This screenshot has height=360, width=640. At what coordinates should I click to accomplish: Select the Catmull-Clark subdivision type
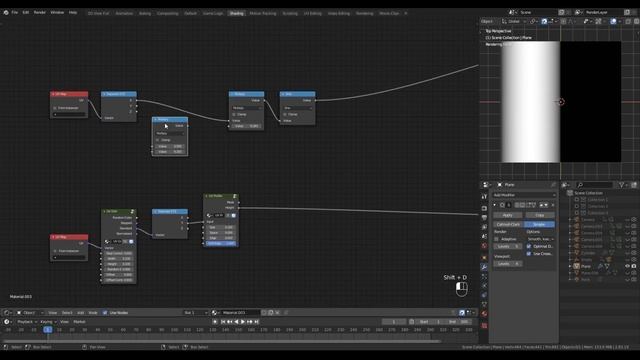click(508, 224)
